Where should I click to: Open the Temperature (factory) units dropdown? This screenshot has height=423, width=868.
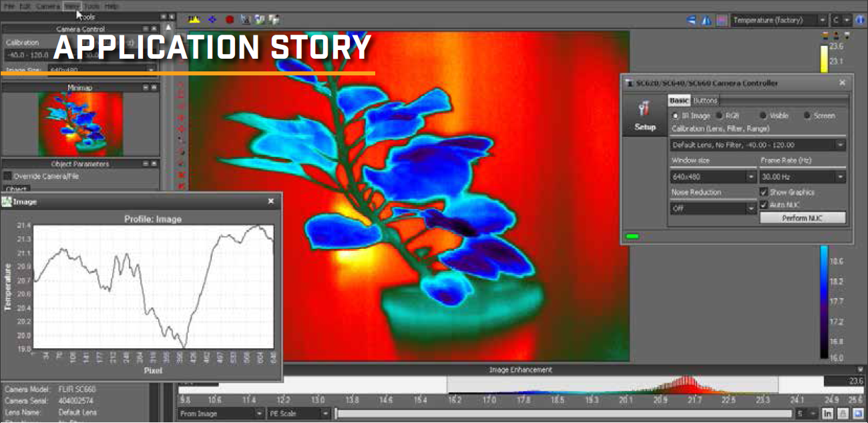pyautogui.click(x=779, y=21)
